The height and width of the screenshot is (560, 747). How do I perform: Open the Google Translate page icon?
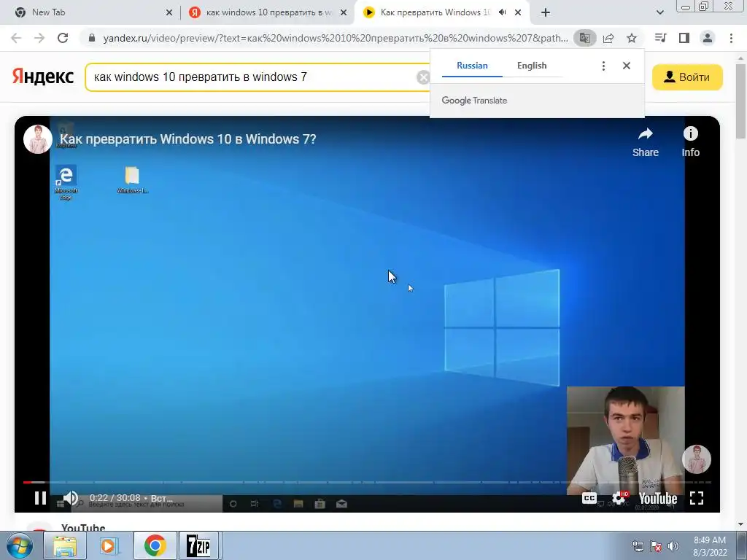pos(584,38)
